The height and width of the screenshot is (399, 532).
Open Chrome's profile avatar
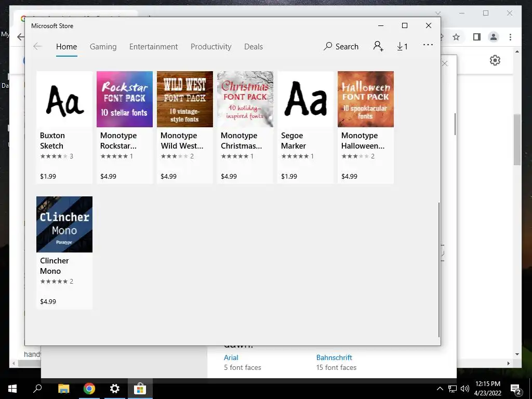click(494, 37)
